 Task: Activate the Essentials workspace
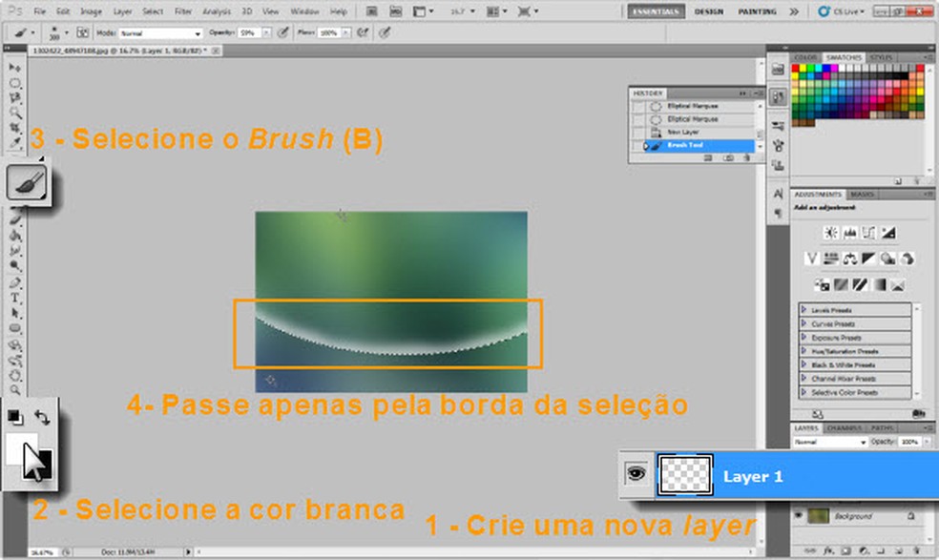657,11
